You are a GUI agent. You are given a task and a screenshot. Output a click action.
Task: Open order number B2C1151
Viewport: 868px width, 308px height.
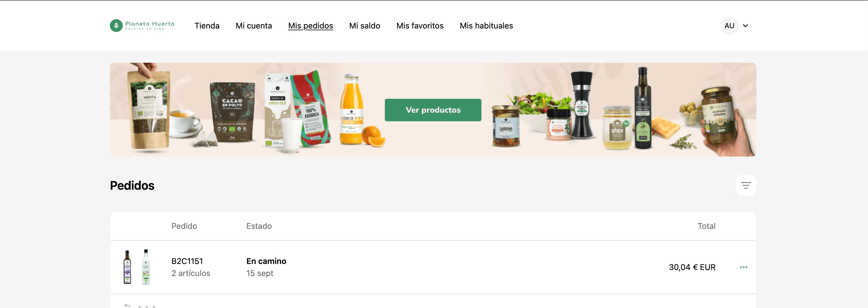pyautogui.click(x=187, y=261)
